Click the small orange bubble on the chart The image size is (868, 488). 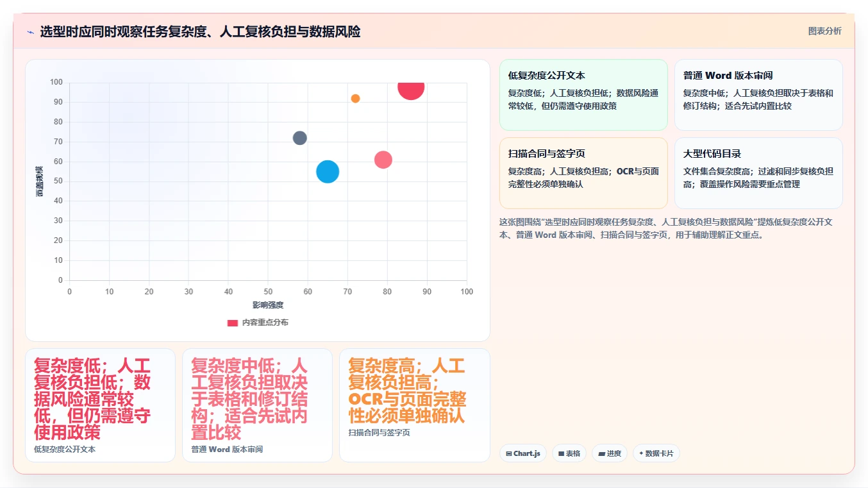click(x=355, y=98)
